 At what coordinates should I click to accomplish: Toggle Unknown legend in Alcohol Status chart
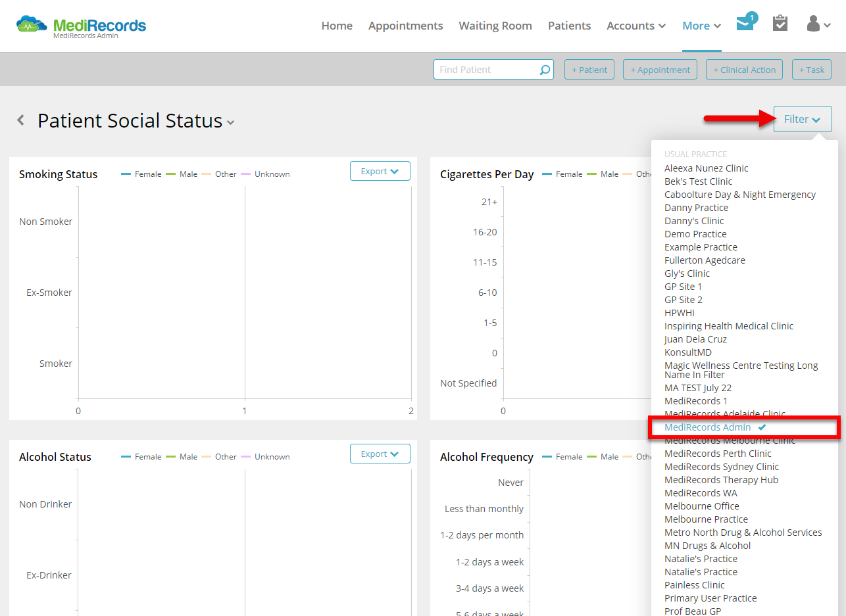(265, 457)
